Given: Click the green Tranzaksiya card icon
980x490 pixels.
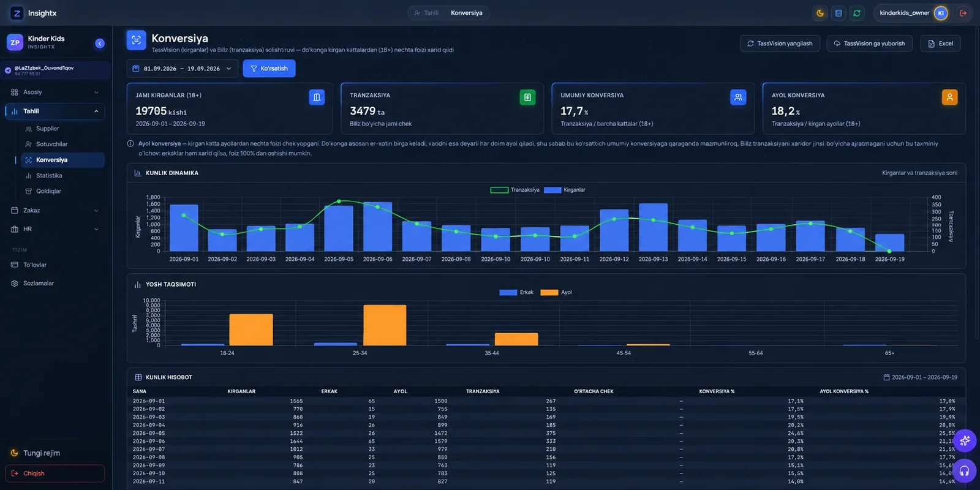Looking at the screenshot, I should [527, 97].
